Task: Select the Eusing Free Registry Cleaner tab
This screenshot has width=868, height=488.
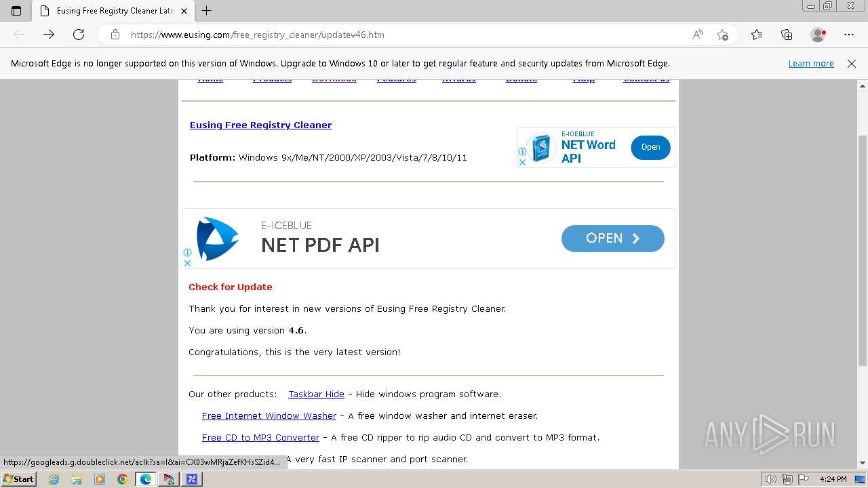Action: pos(114,11)
